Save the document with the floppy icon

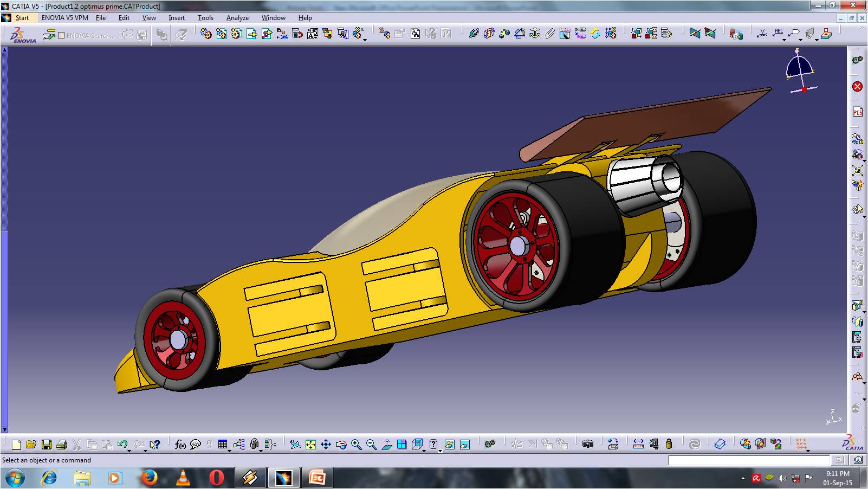pyautogui.click(x=47, y=445)
